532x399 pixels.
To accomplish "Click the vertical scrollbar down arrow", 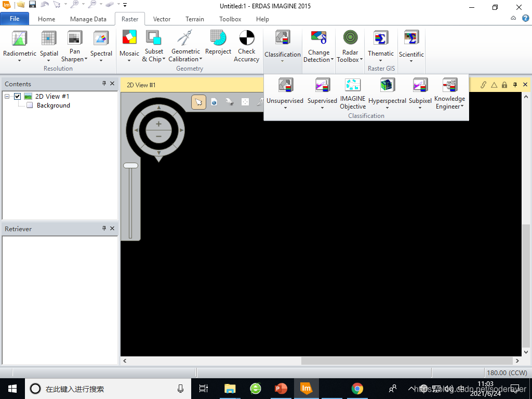I will [x=526, y=352].
